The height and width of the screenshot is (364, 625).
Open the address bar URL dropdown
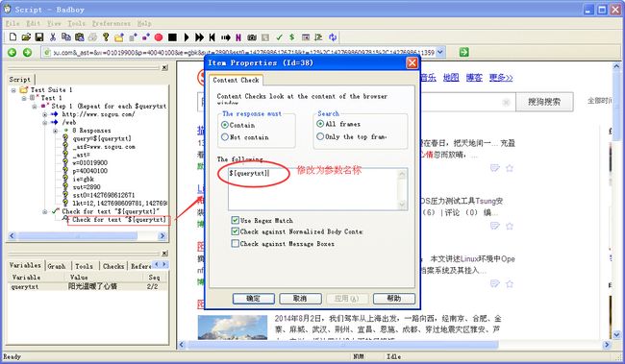click(440, 52)
